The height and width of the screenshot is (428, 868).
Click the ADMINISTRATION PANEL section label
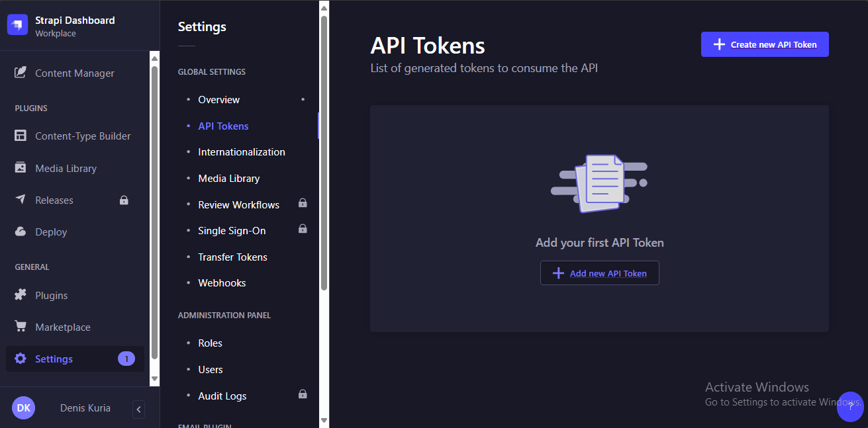click(x=224, y=315)
